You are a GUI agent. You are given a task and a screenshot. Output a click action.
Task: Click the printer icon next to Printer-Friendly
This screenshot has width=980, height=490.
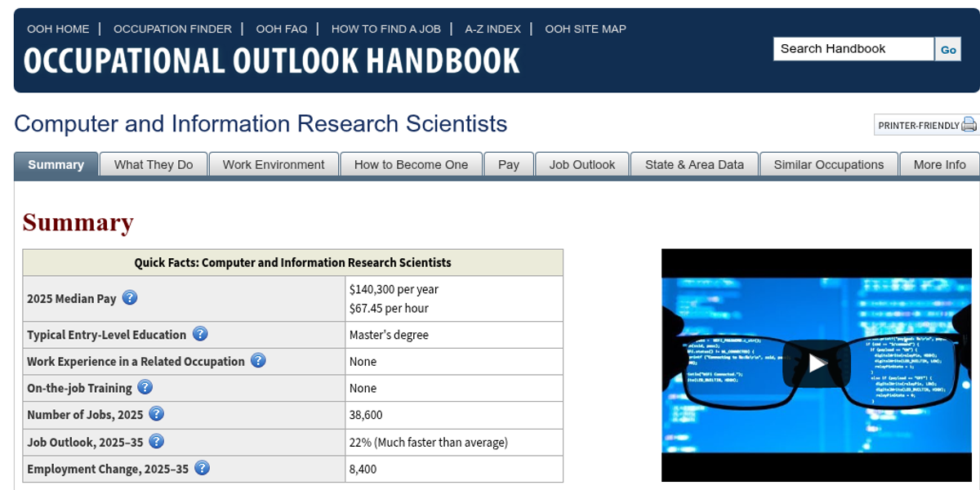(x=969, y=125)
